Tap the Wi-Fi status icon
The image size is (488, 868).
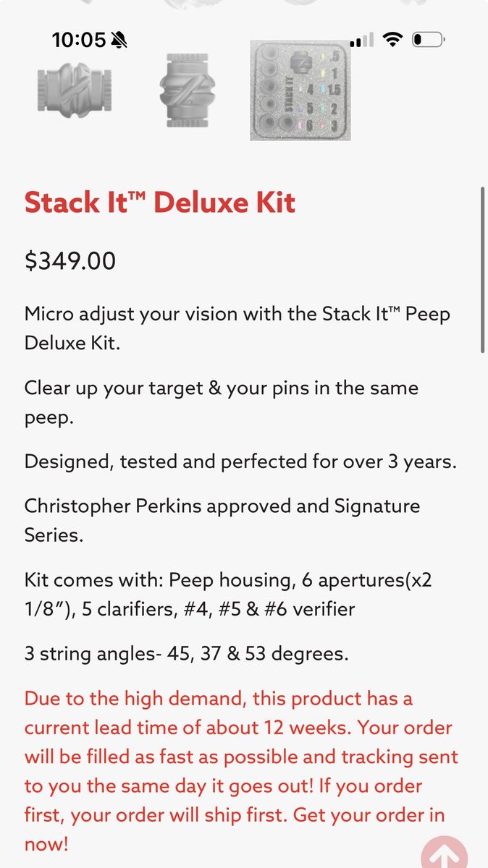click(392, 40)
